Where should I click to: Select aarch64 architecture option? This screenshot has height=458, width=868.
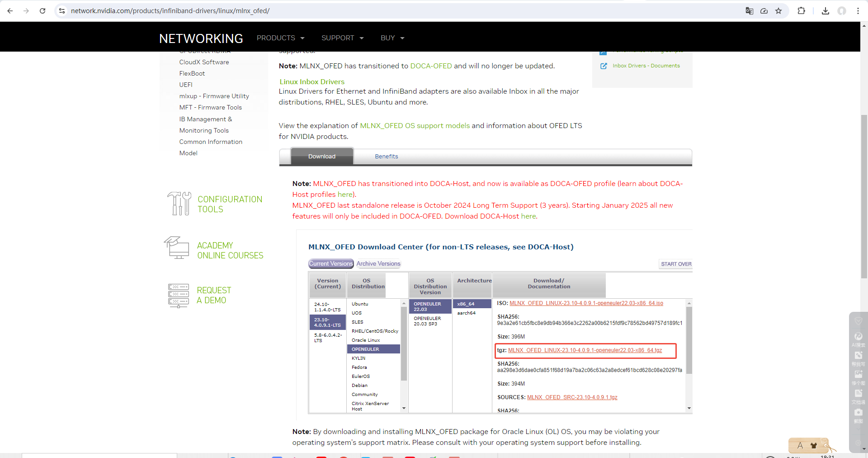click(x=466, y=313)
